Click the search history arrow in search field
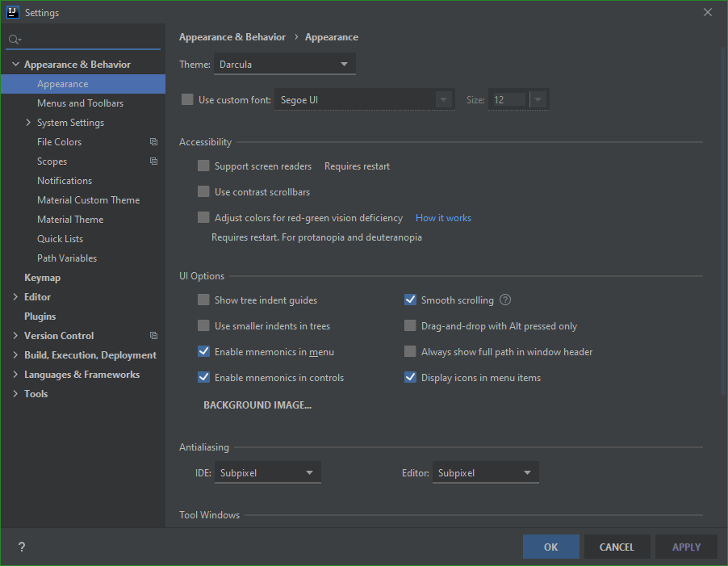The width and height of the screenshot is (728, 566). 19,40
